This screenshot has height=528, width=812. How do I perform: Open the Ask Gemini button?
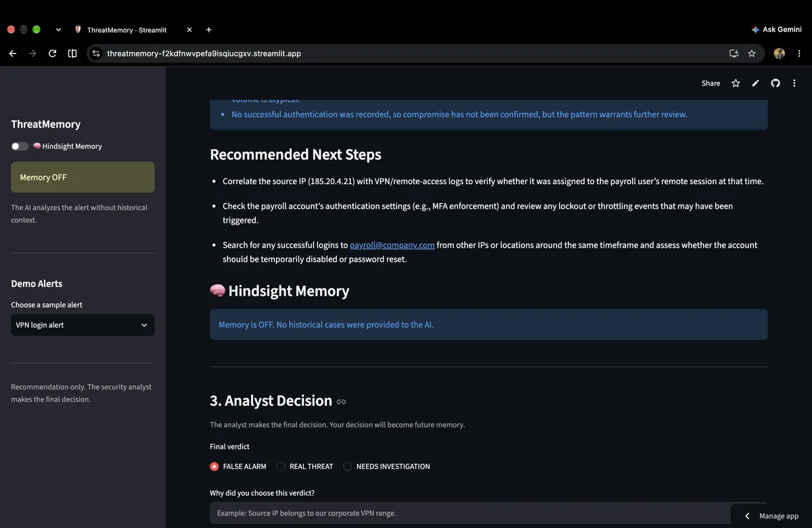[x=776, y=30]
